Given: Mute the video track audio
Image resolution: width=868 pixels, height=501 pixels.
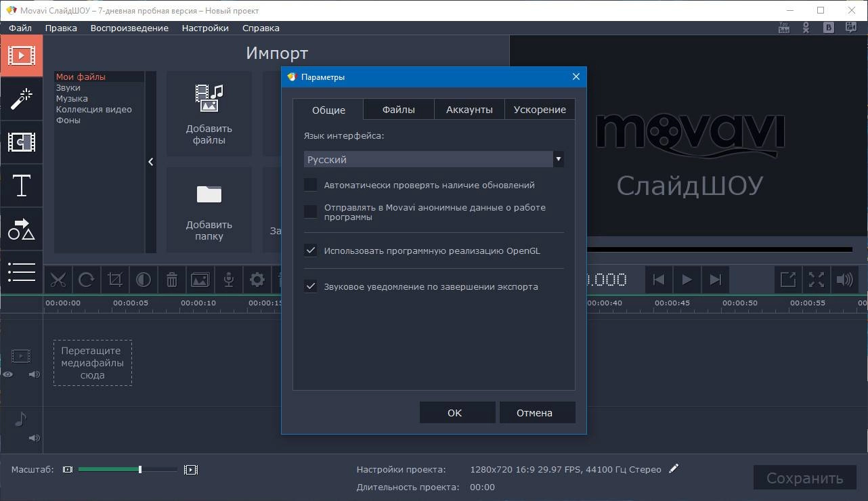Looking at the screenshot, I should click(x=35, y=374).
